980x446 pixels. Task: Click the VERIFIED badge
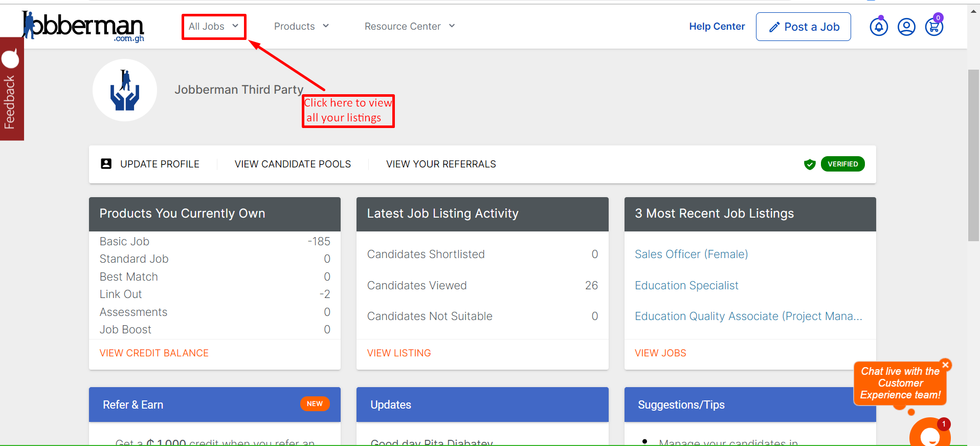(x=842, y=164)
